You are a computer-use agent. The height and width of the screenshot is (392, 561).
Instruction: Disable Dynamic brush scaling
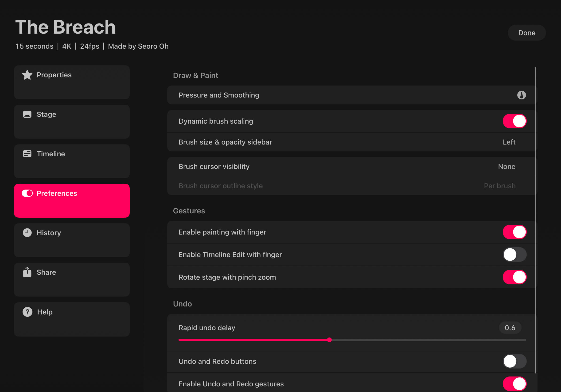coord(514,121)
